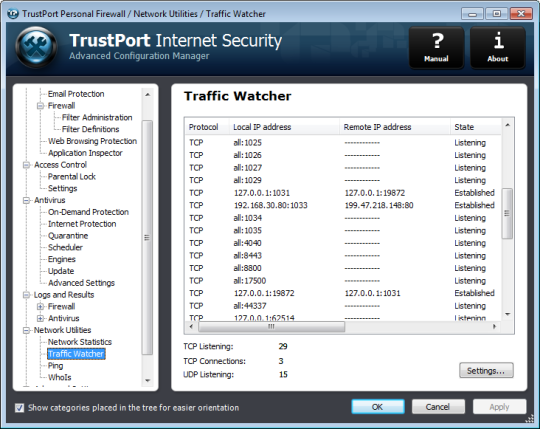Select Email Protection in the tree

click(x=76, y=94)
